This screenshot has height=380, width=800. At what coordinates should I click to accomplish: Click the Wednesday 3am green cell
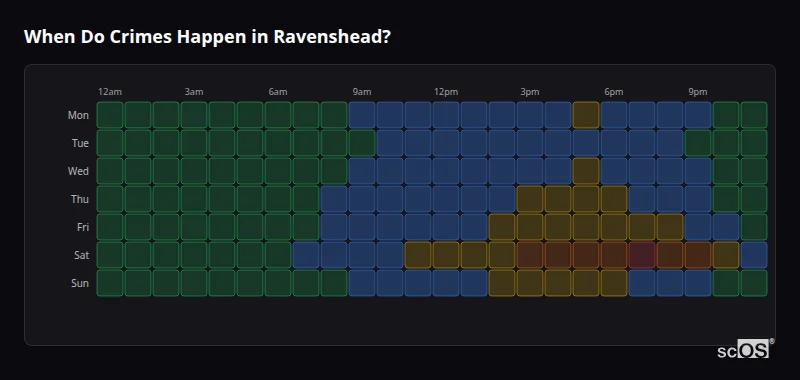[x=194, y=171]
